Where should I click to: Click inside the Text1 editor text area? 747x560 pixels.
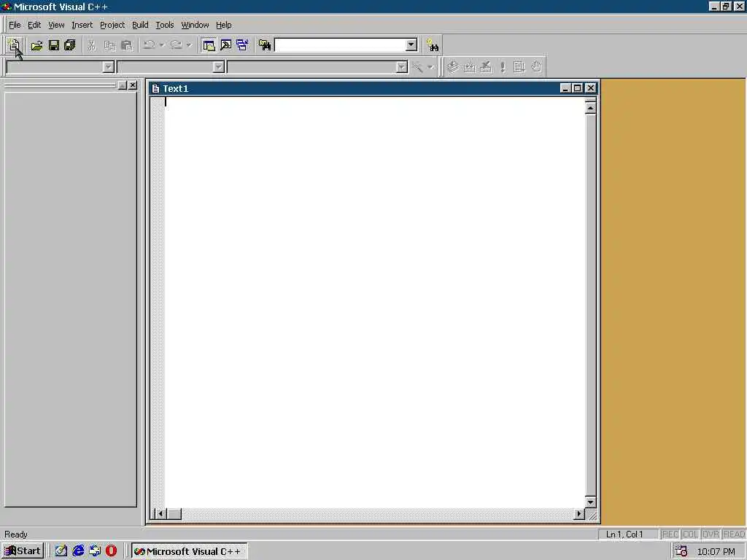[x=374, y=303]
